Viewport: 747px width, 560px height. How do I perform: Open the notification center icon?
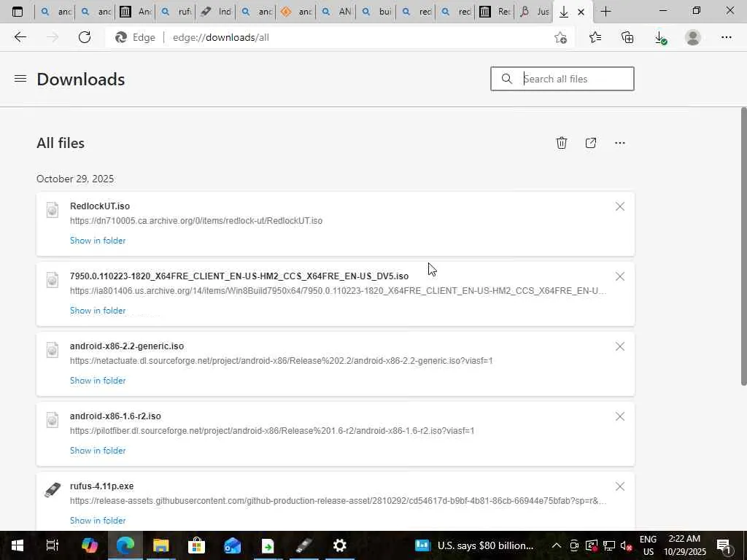[724, 545]
